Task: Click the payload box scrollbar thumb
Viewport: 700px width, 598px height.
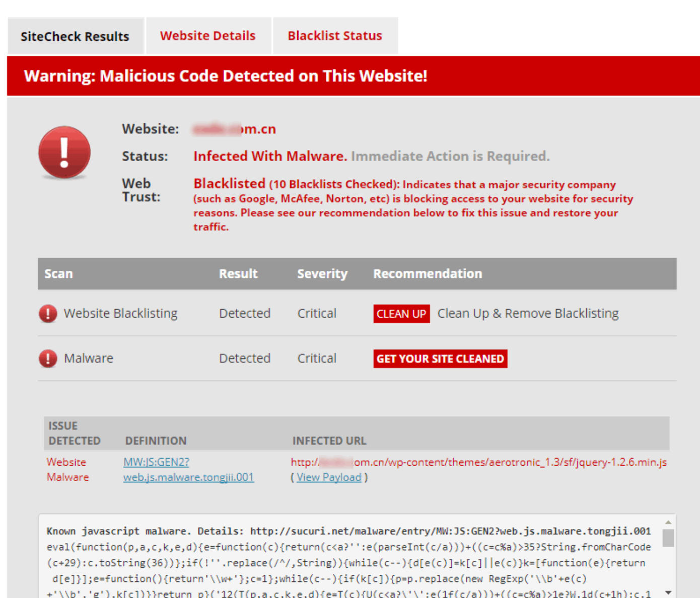Action: tap(668, 538)
